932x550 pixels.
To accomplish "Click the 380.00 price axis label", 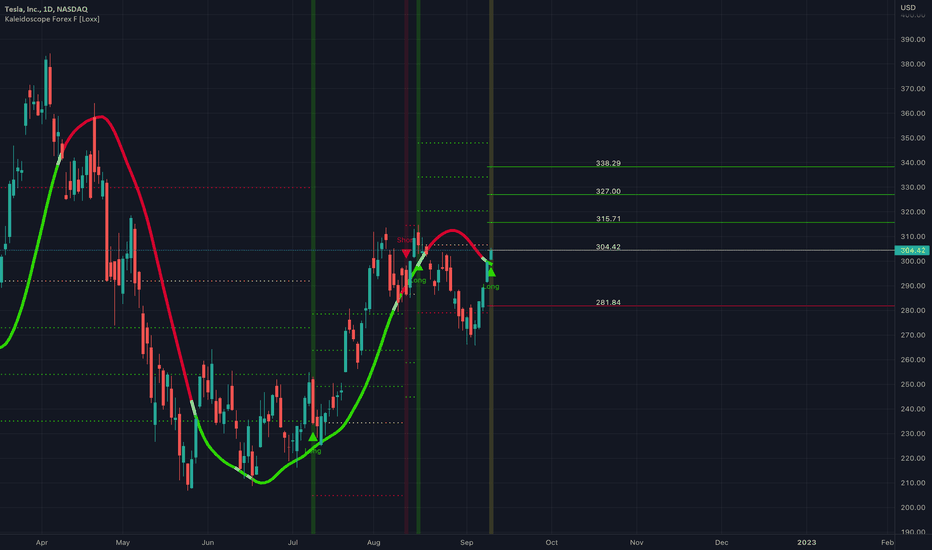I will pos(913,64).
